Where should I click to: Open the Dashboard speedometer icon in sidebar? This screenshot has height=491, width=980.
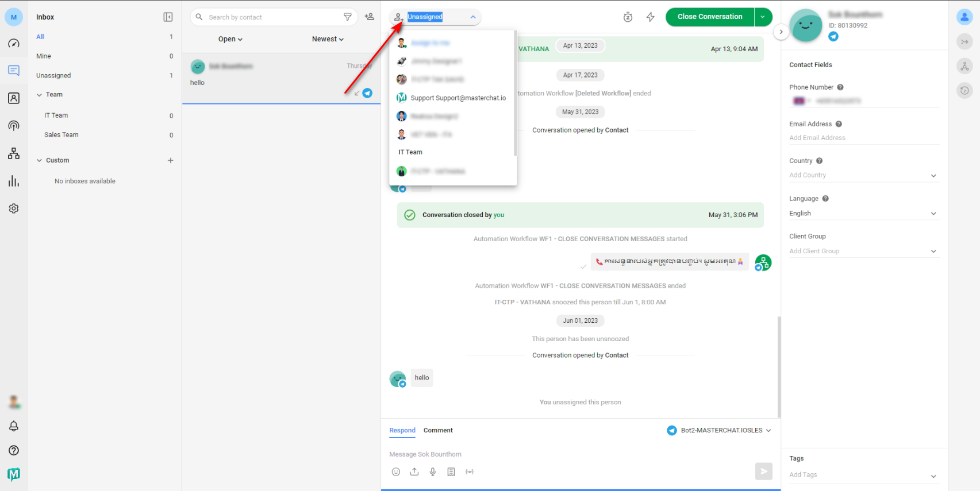(x=14, y=44)
